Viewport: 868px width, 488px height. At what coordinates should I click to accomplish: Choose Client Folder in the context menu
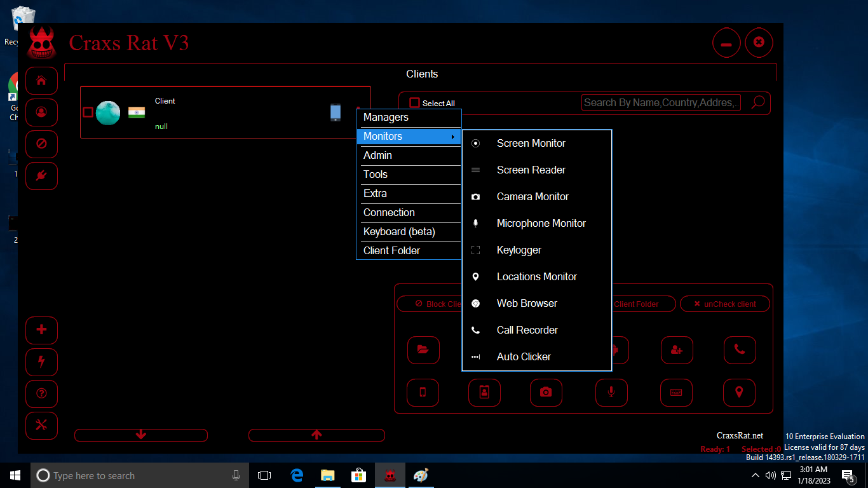(409, 251)
